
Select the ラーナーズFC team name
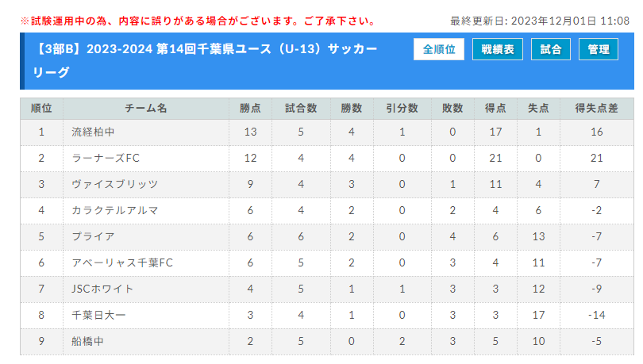click(106, 158)
